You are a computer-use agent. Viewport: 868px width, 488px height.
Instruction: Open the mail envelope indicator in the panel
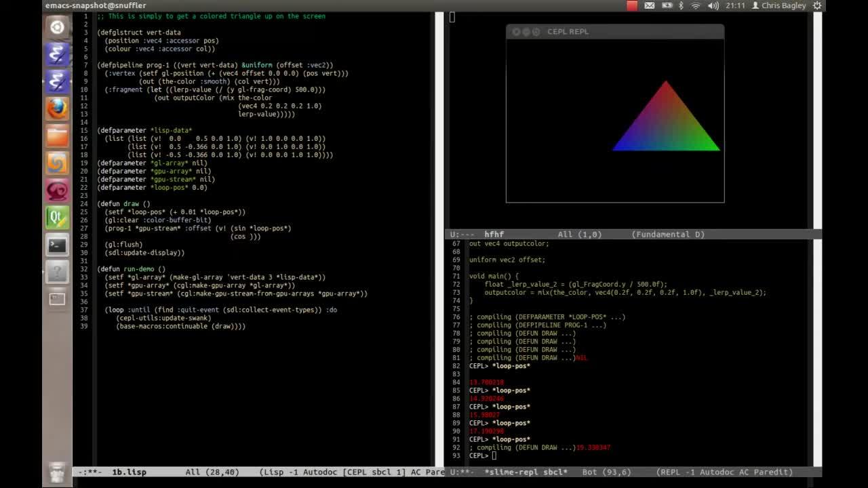point(649,5)
